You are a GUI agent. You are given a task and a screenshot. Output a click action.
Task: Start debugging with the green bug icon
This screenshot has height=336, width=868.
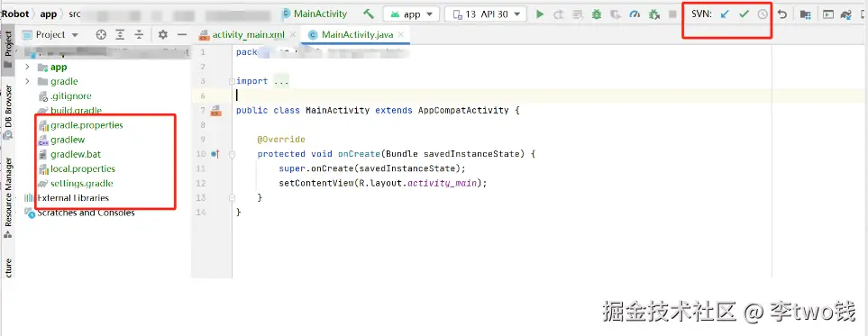click(x=596, y=14)
